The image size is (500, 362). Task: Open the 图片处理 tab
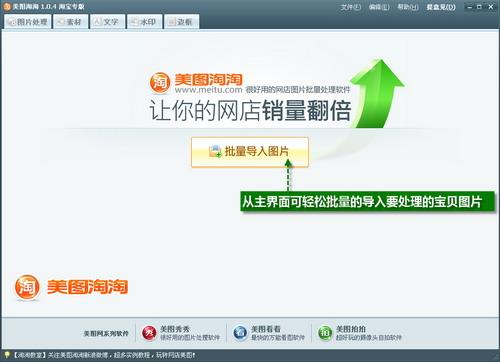tap(28, 22)
